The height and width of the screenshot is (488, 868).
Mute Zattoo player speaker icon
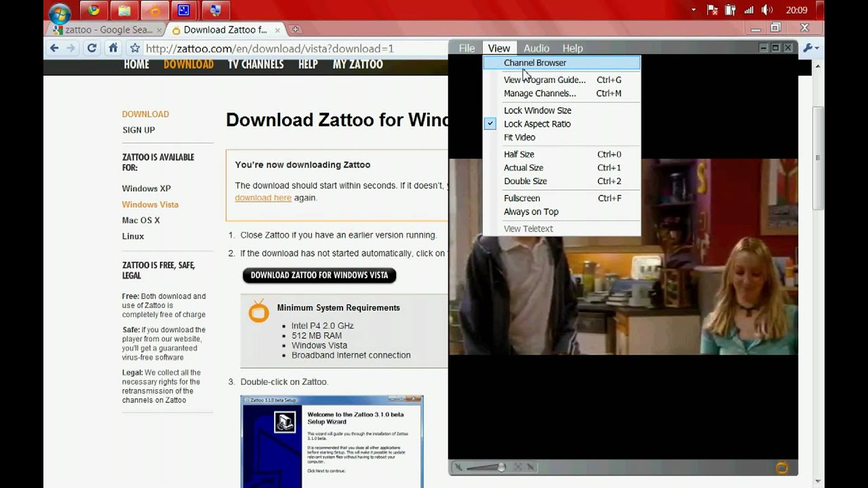click(x=458, y=467)
